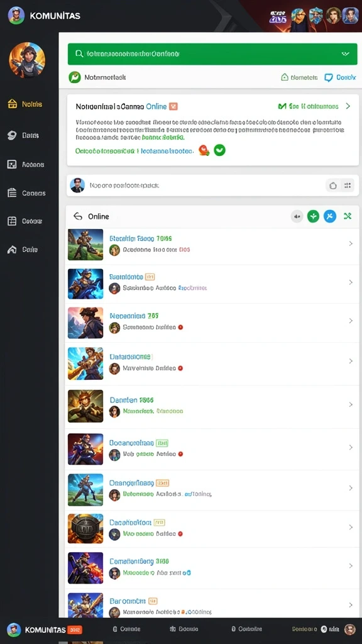Click the orange badge next to bottom KOMUNITAS
The image size is (362, 644).
[74, 630]
